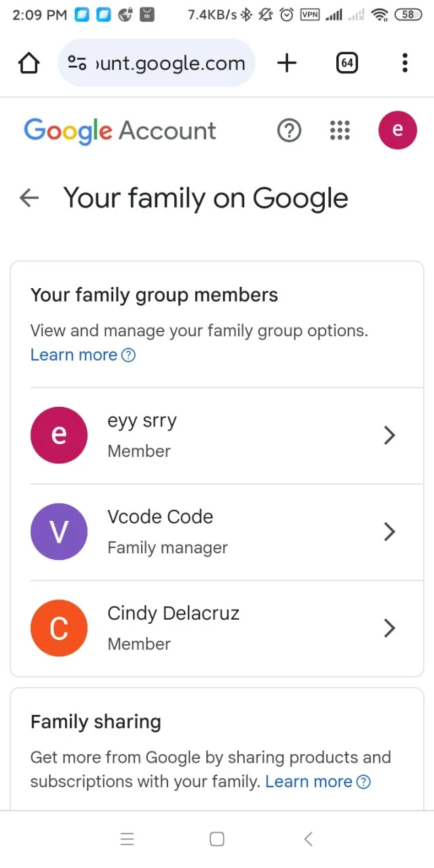Open the Google apps grid
This screenshot has height=868, width=434.
pos(340,130)
